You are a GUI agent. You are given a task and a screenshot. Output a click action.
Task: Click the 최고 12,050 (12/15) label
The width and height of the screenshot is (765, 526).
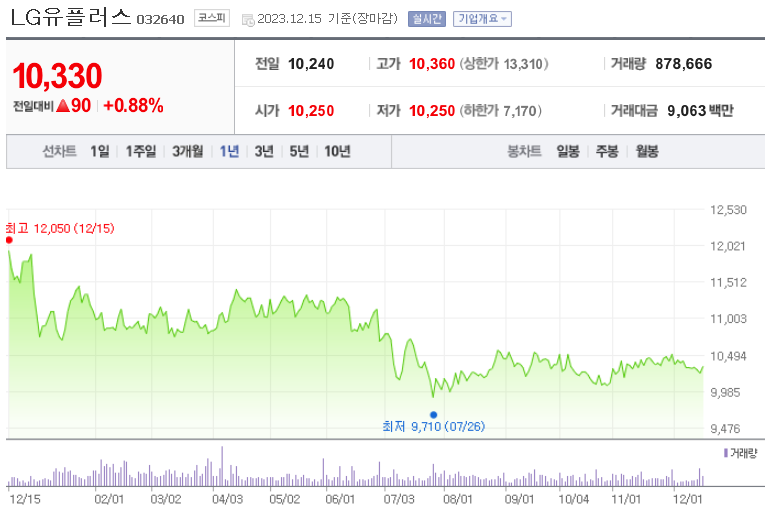(x=60, y=228)
